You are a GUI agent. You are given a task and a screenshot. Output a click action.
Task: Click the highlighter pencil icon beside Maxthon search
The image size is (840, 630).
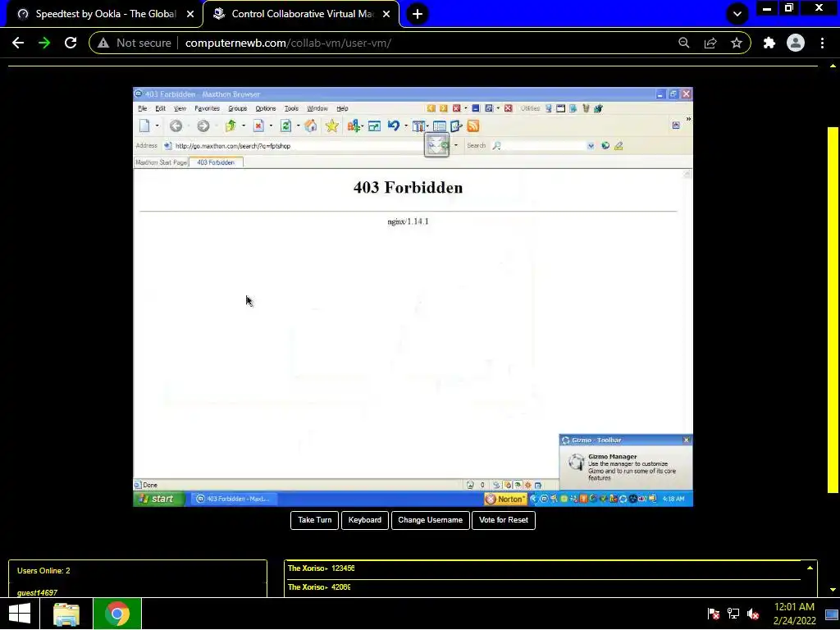[x=619, y=146]
